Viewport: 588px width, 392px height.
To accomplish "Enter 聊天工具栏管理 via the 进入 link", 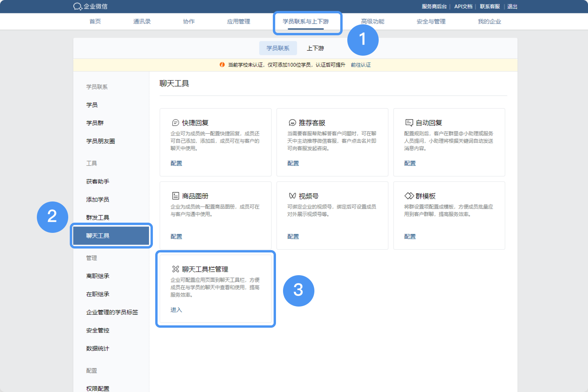I will coord(176,309).
